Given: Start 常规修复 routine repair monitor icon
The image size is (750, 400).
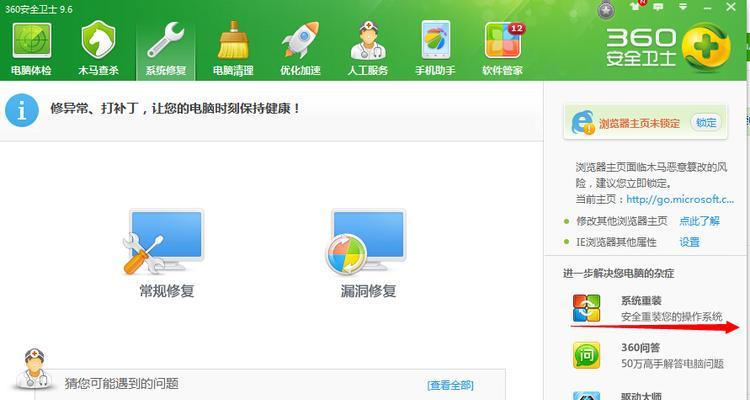Looking at the screenshot, I should pos(164,242).
